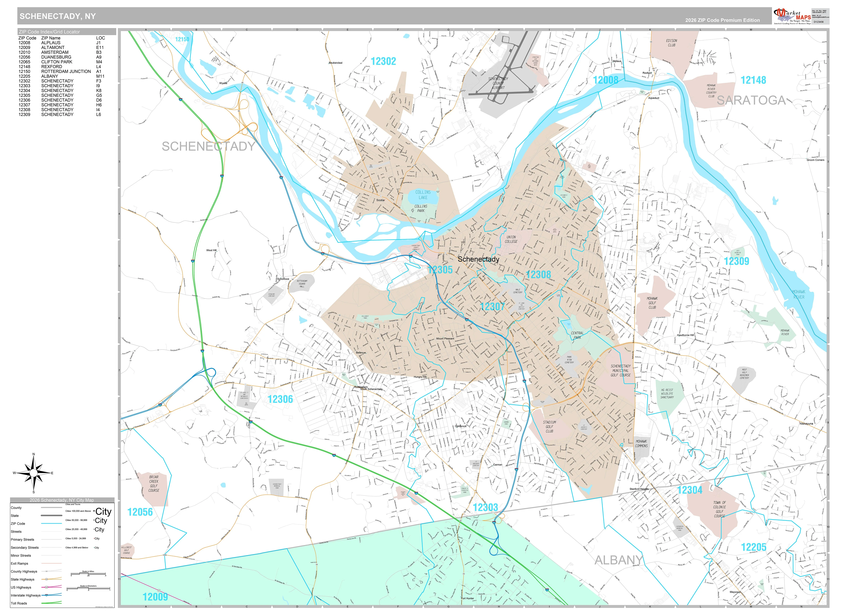Screen dimensions: 841x616
Task: Click the compass rose north arrow symbol
Action: (x=34, y=473)
